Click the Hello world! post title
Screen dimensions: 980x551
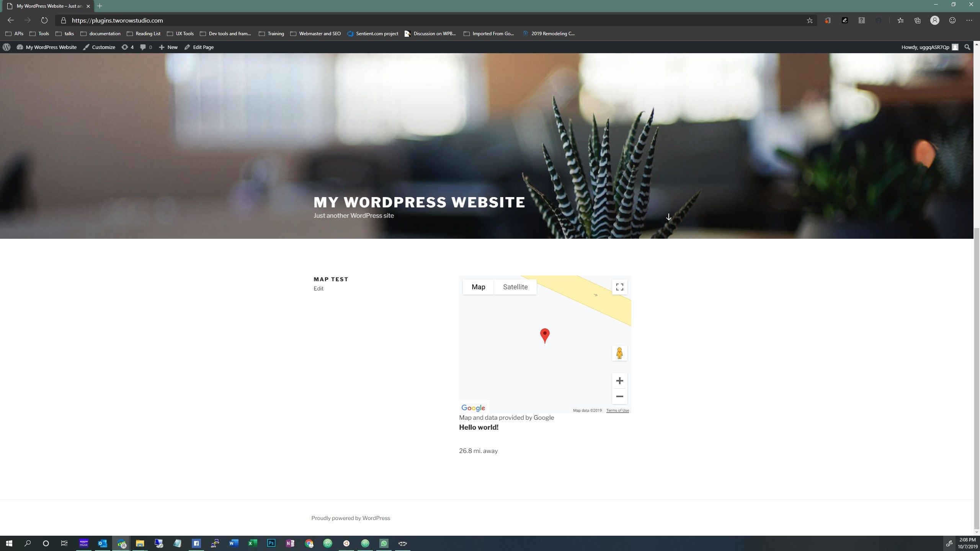[479, 427]
